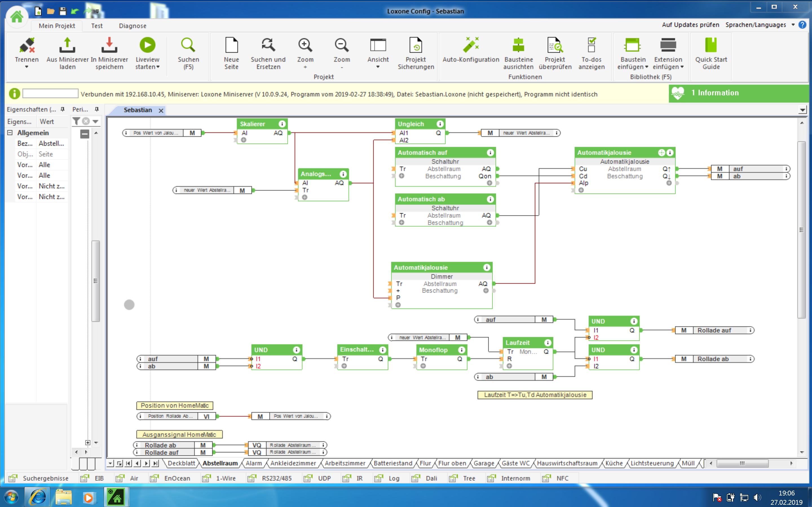
Task: Click the Trennen disconnect icon
Action: click(27, 46)
